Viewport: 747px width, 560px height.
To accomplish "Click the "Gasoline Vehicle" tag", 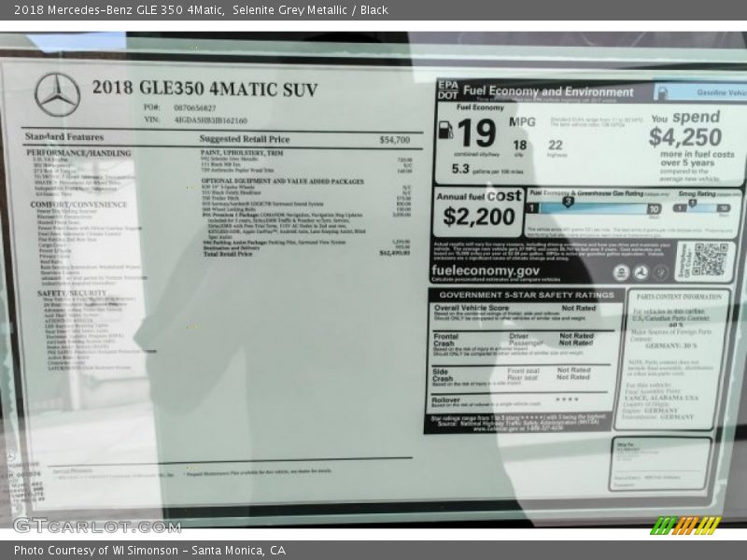I will pyautogui.click(x=700, y=93).
